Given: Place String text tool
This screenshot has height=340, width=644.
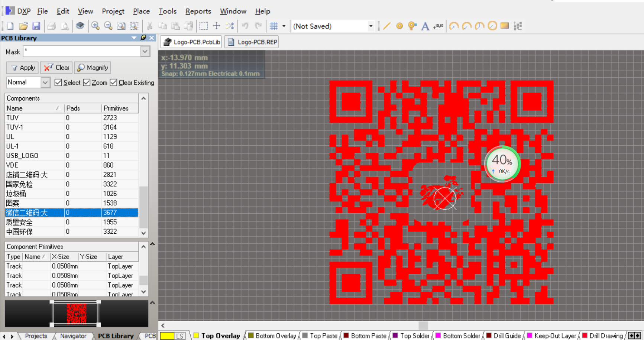Looking at the screenshot, I should (x=425, y=26).
